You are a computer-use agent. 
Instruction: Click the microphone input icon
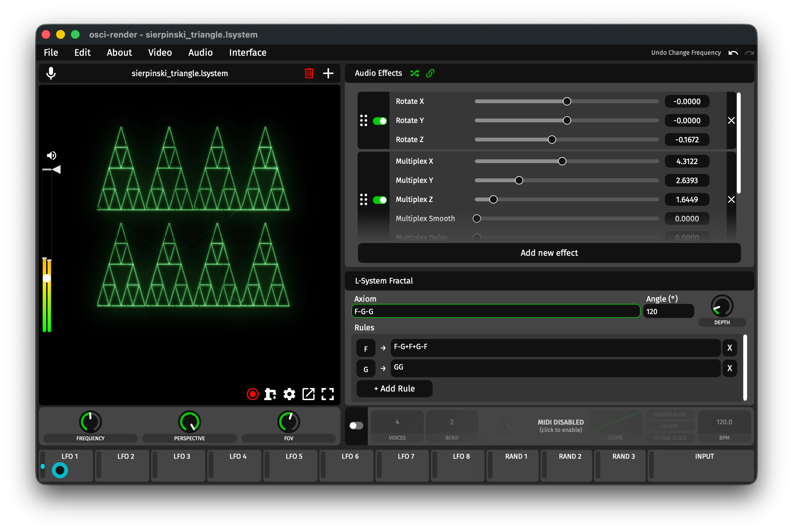51,73
